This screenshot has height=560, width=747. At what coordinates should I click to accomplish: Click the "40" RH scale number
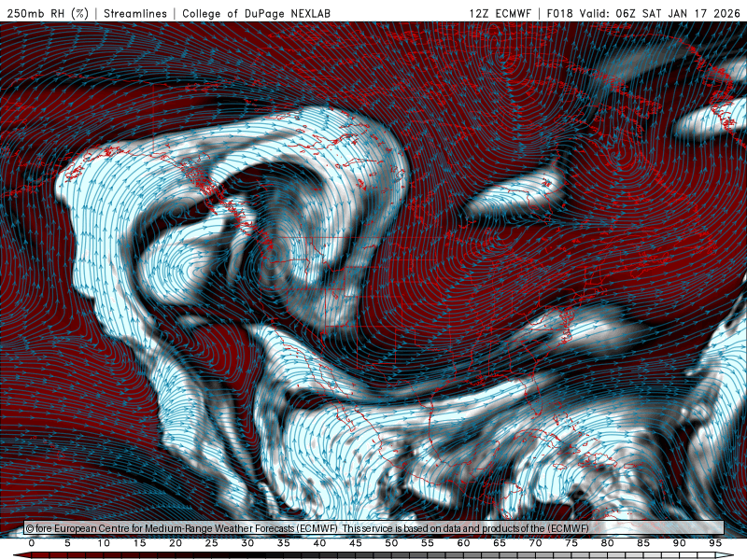tap(319, 543)
